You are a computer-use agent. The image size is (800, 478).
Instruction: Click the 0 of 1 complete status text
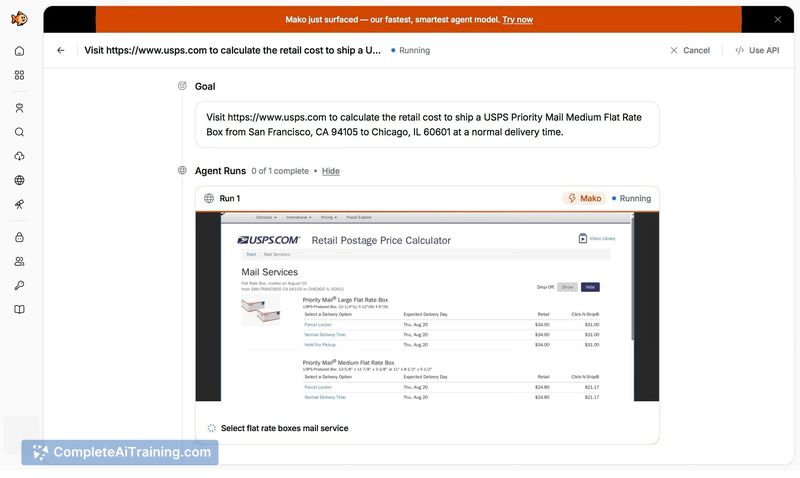click(x=280, y=171)
